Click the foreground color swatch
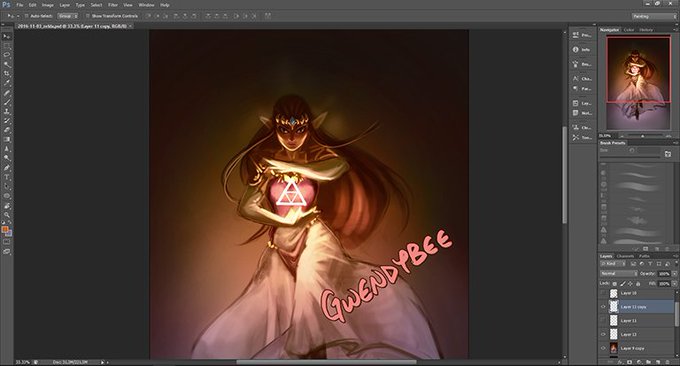The image size is (680, 366). tap(5, 229)
